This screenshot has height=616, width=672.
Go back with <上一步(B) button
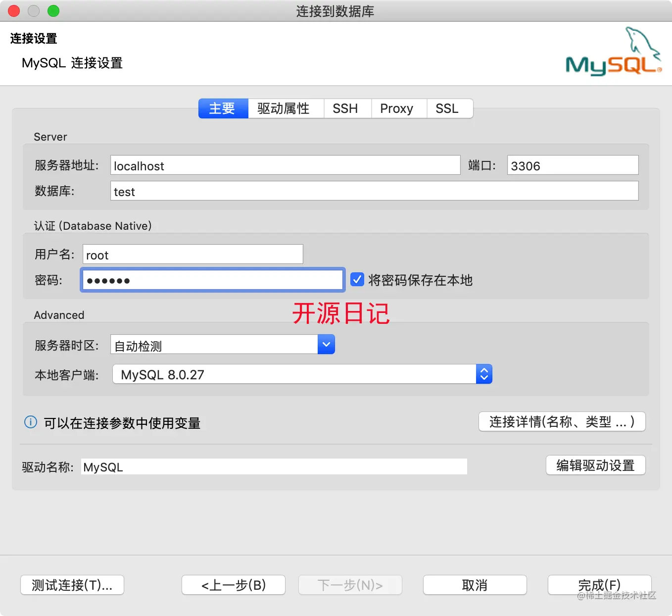point(234,585)
